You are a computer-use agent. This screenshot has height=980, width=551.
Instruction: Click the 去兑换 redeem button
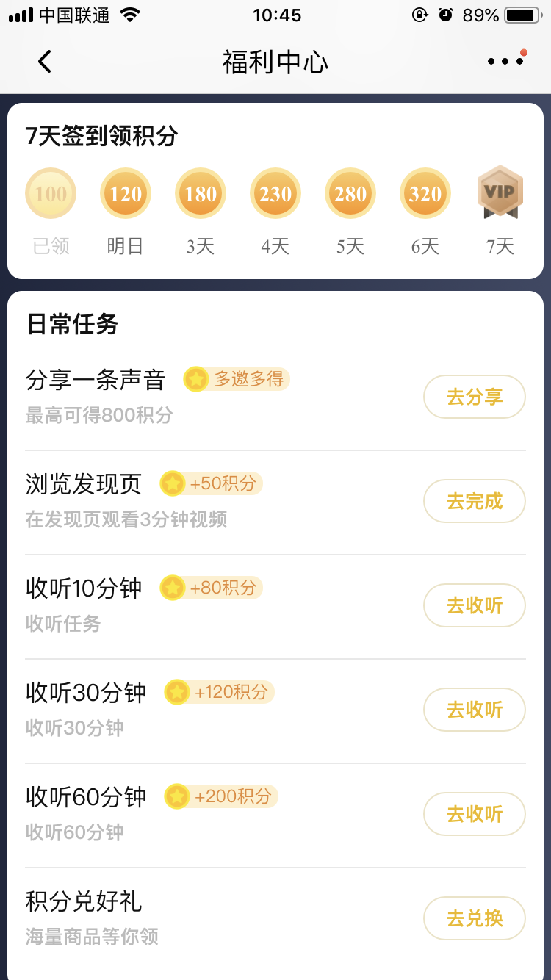[474, 919]
